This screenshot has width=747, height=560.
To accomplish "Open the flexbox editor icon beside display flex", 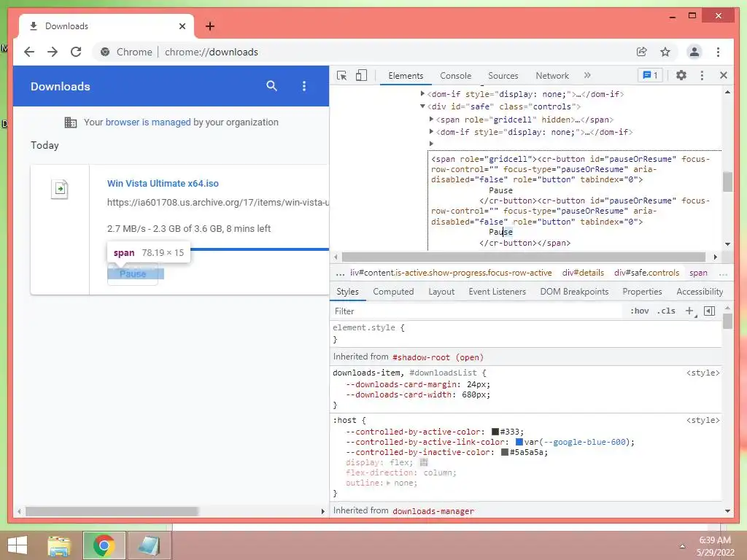I will [424, 462].
